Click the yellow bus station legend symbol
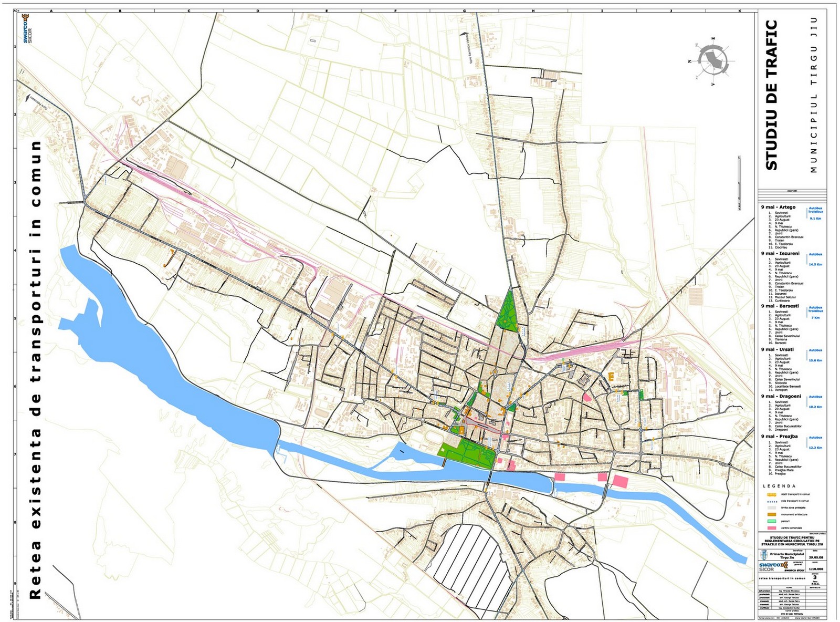Image resolution: width=840 pixels, height=622 pixels. tap(771, 494)
